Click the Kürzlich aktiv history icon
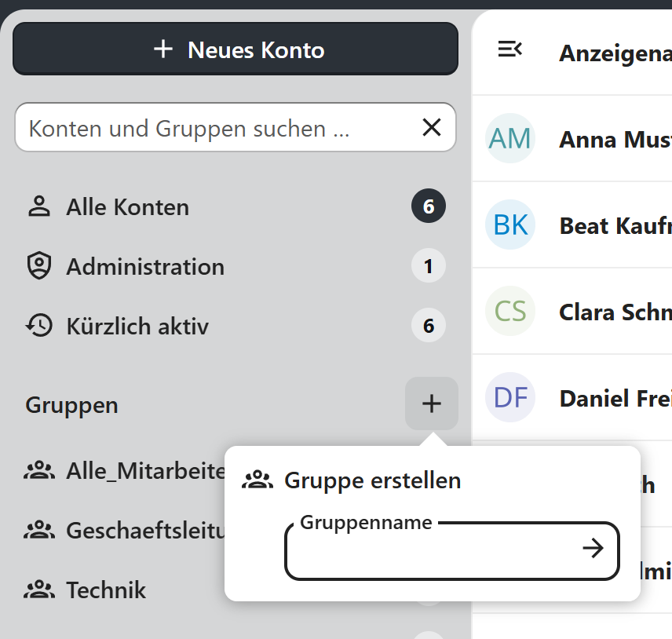672x639 pixels. [39, 325]
